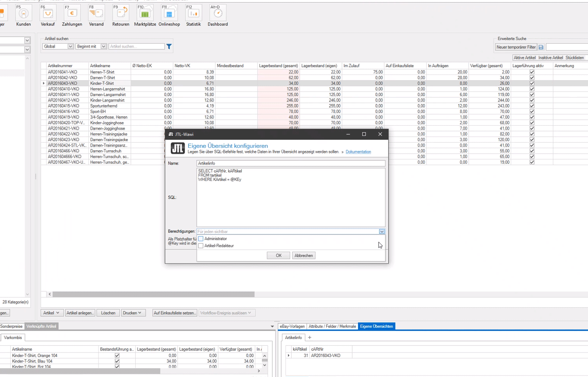Screen dimensions: 588x377
Task: Open the Dashboard icon
Action: pos(218,14)
